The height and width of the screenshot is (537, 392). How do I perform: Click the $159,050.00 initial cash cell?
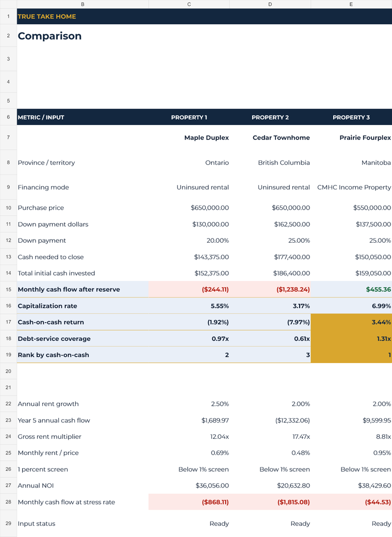click(351, 273)
